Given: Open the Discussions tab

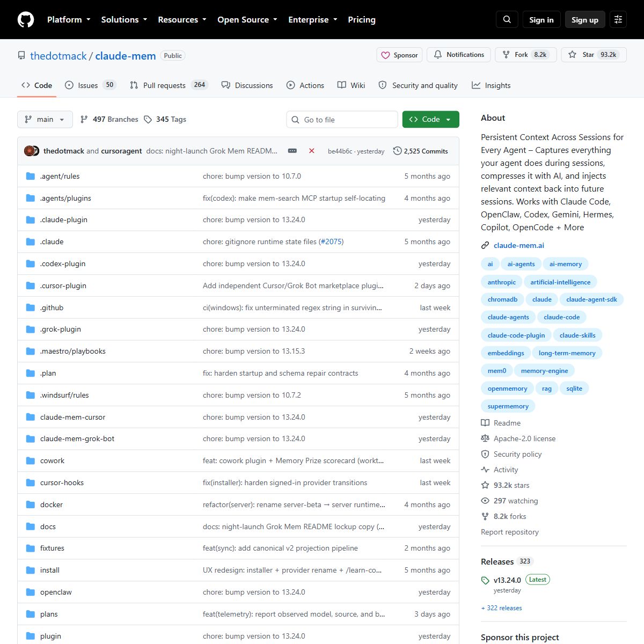Looking at the screenshot, I should point(247,85).
